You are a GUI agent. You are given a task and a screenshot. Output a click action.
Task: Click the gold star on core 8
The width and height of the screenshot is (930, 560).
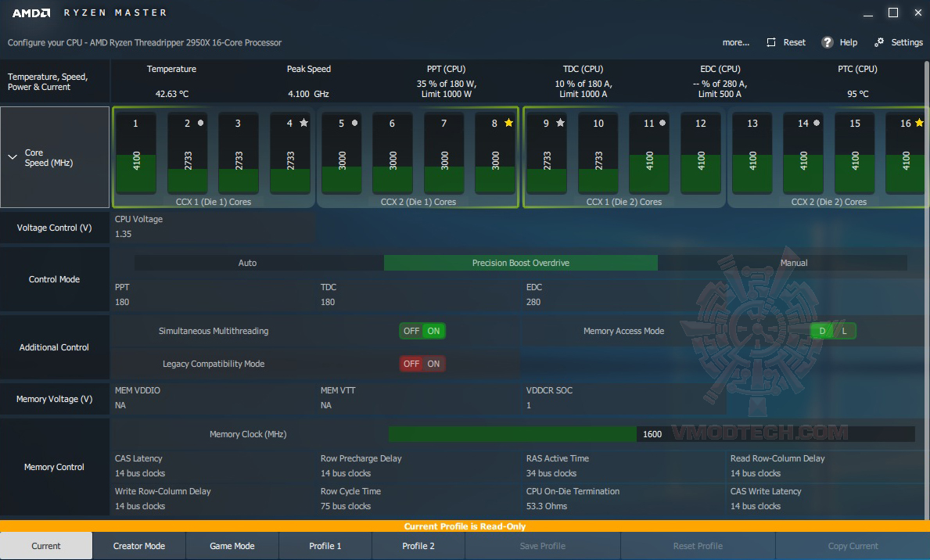508,123
